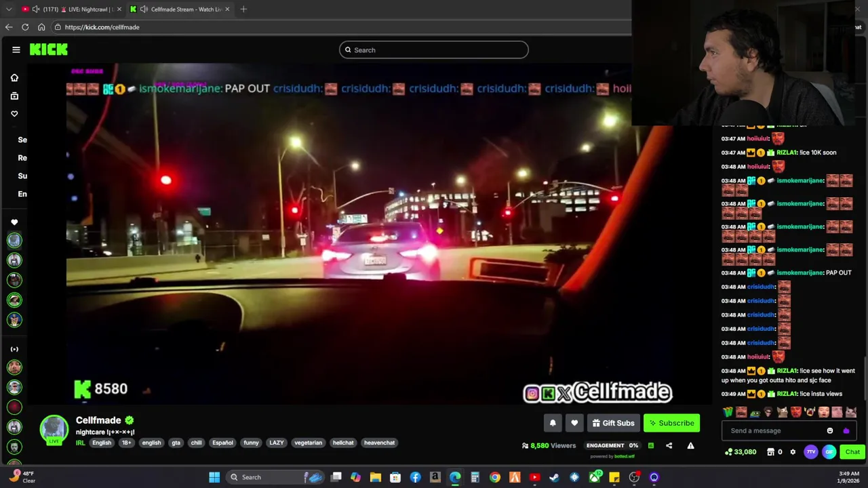The width and height of the screenshot is (868, 488).
Task: Click the purple icon in the chat input
Action: [x=846, y=430]
